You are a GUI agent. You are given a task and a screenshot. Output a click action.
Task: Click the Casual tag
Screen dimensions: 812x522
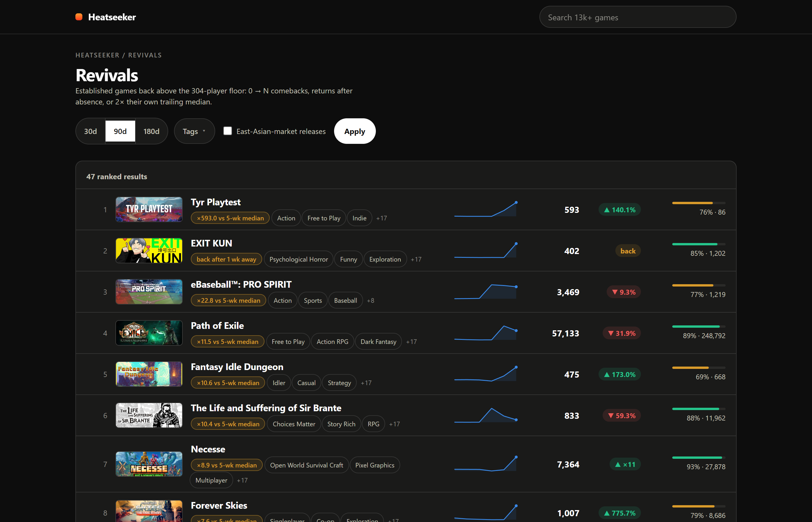(306, 383)
